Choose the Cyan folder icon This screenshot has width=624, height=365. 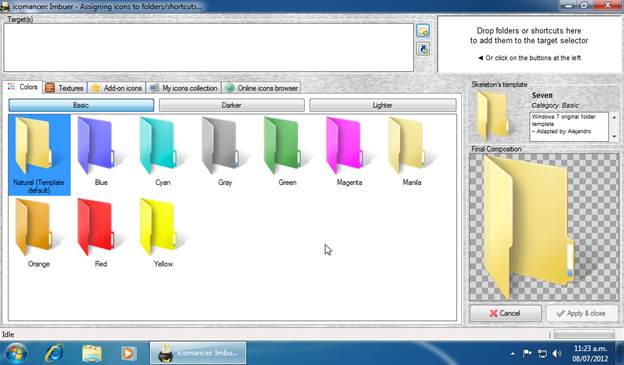[163, 151]
